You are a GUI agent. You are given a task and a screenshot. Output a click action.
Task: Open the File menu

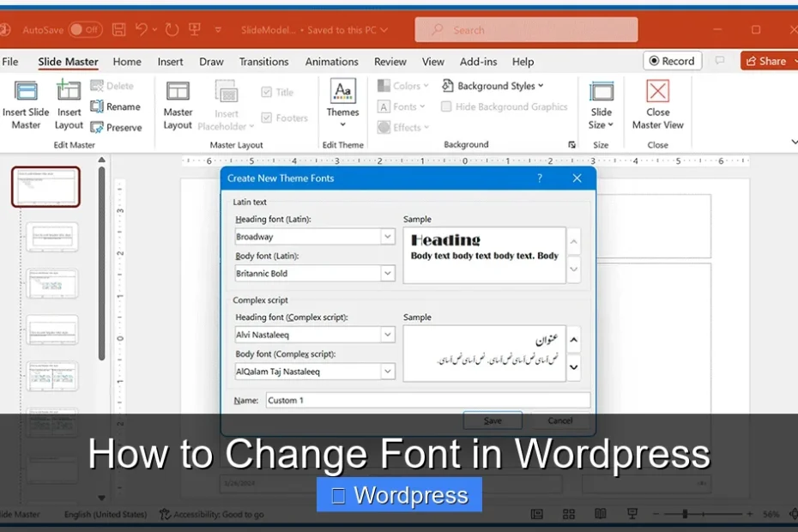[x=9, y=62]
